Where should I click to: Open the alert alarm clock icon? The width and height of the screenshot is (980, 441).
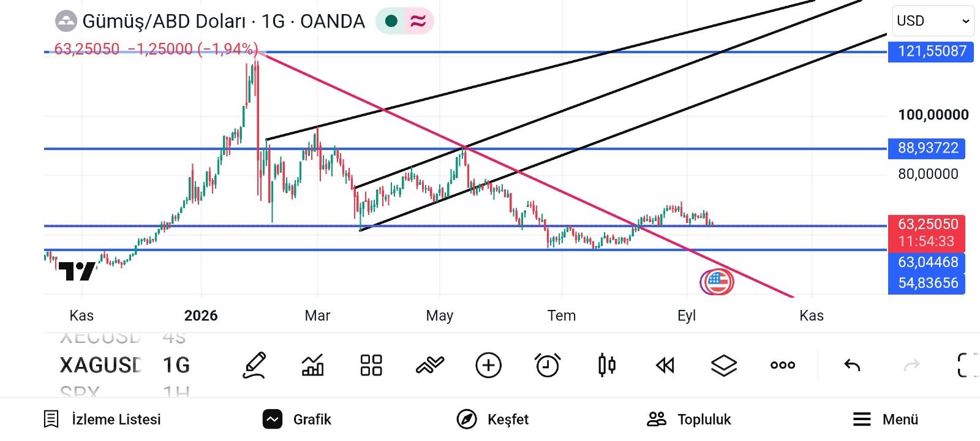548,365
